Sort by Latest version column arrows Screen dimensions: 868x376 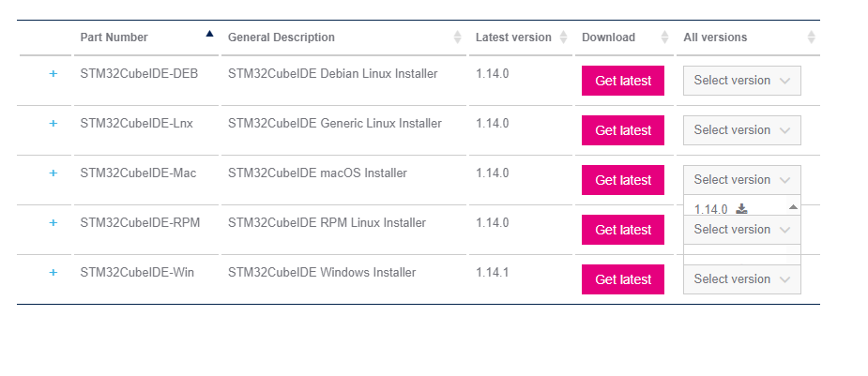pyautogui.click(x=563, y=38)
